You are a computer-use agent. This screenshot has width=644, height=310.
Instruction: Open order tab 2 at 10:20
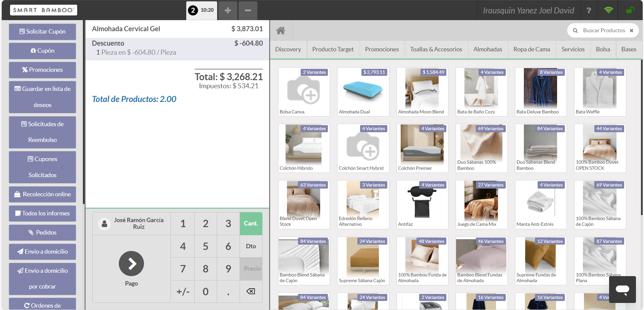point(202,10)
